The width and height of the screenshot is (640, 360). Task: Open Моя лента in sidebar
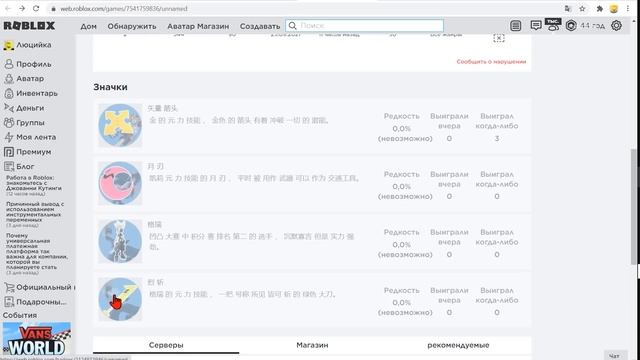click(x=30, y=137)
